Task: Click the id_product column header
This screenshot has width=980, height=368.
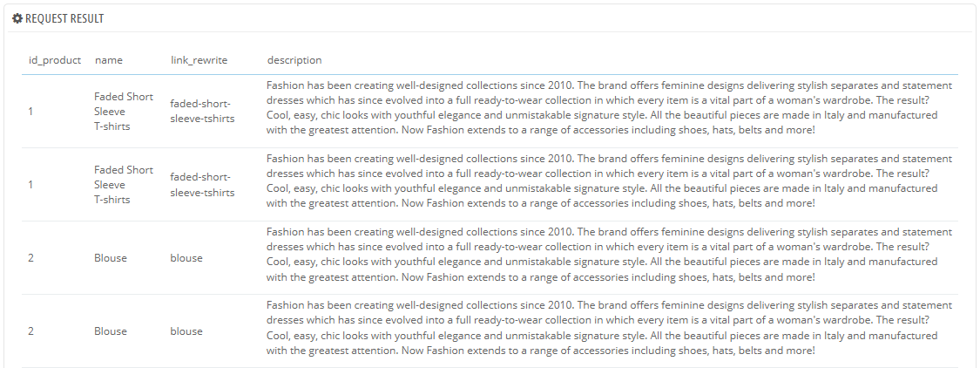Action: point(55,60)
